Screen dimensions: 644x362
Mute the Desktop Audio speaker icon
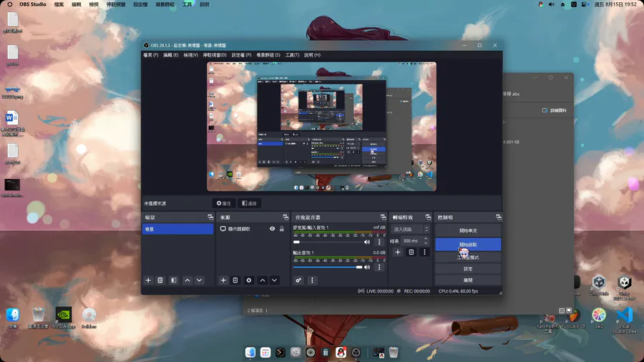pyautogui.click(x=367, y=267)
